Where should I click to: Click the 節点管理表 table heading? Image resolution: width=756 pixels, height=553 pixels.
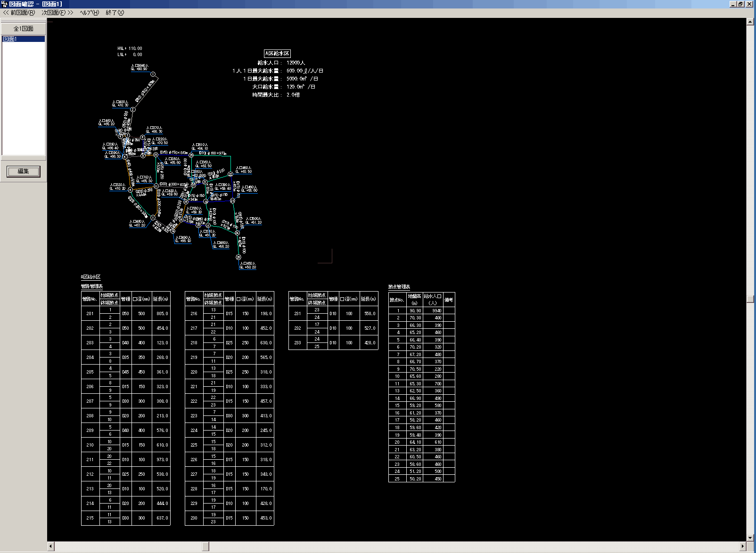399,287
